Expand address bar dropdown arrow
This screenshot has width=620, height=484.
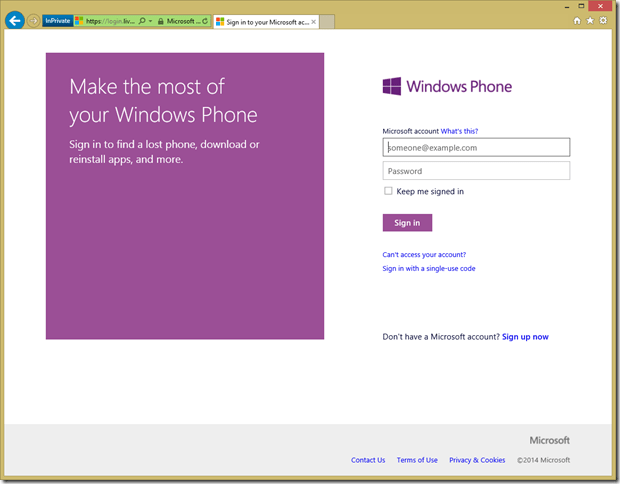pos(151,21)
